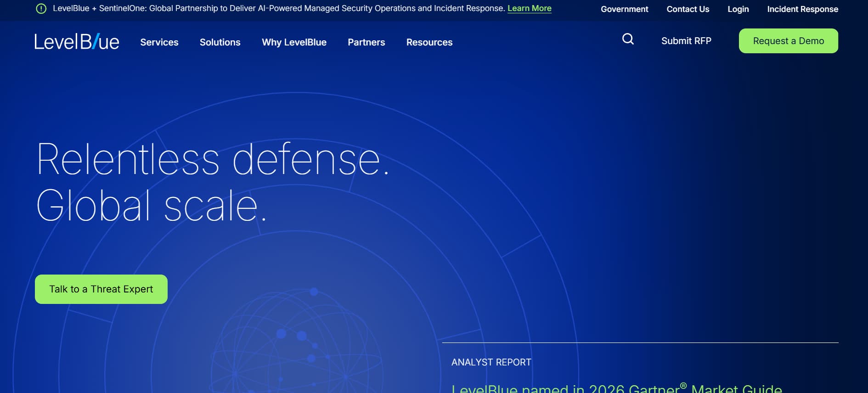The height and width of the screenshot is (393, 868).
Task: Follow the Learn More banner link
Action: [x=530, y=8]
